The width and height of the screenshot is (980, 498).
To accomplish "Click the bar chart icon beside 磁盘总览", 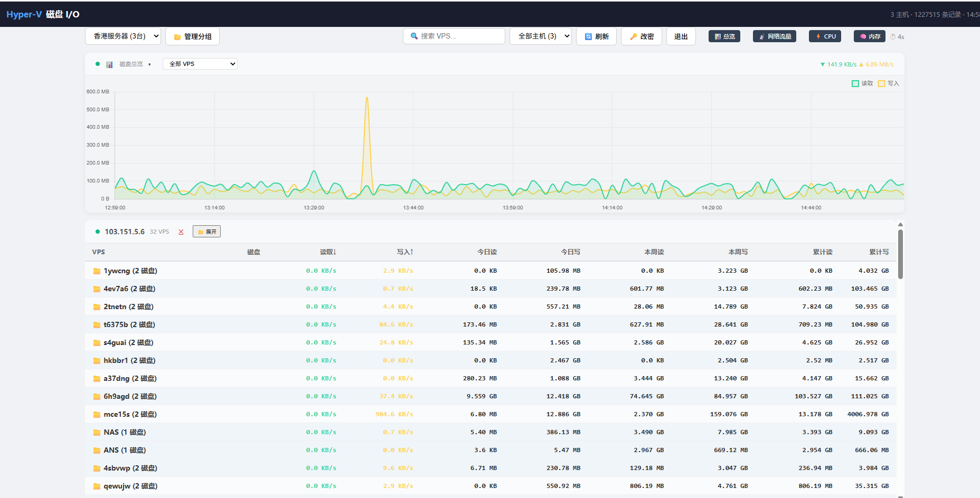I will point(109,64).
